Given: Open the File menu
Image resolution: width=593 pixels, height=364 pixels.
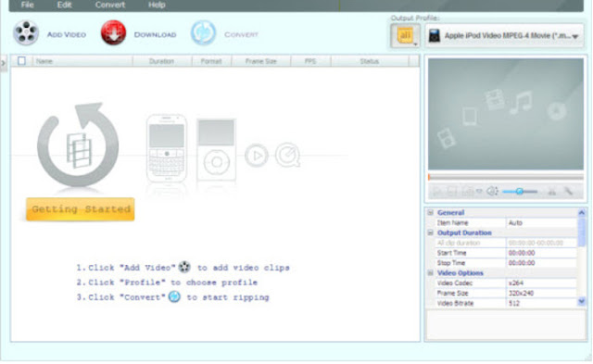Looking at the screenshot, I should (x=27, y=5).
